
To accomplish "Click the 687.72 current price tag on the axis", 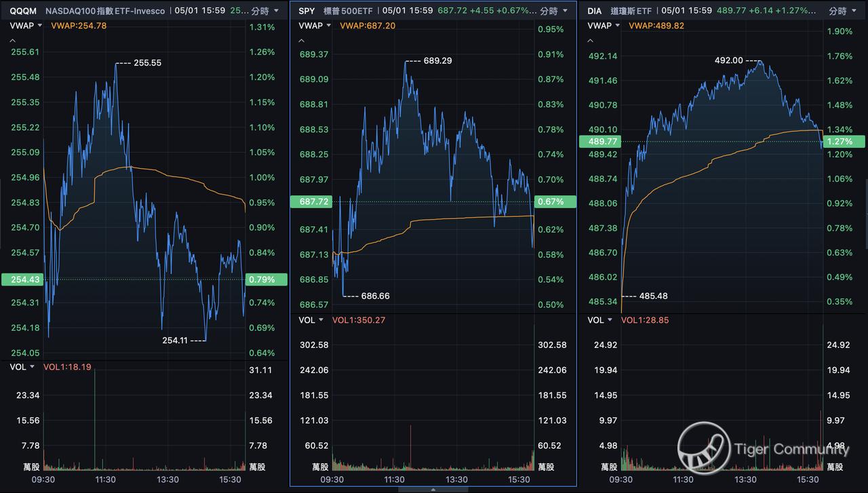I will (311, 201).
